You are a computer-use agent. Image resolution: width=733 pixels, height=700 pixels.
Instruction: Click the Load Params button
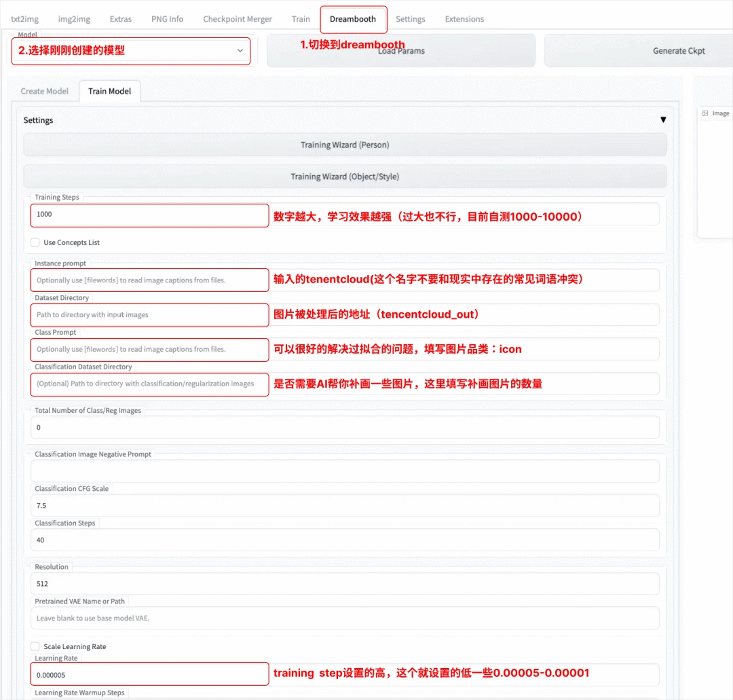[x=401, y=51]
